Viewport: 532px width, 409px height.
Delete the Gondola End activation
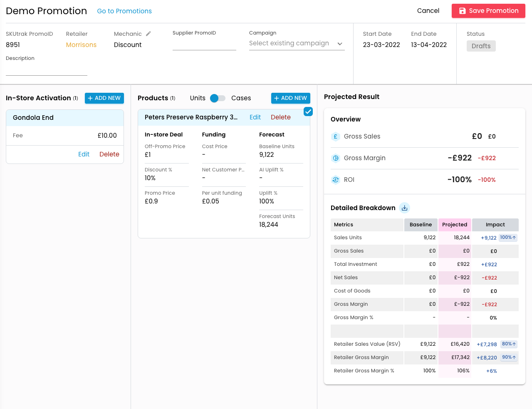tap(109, 154)
